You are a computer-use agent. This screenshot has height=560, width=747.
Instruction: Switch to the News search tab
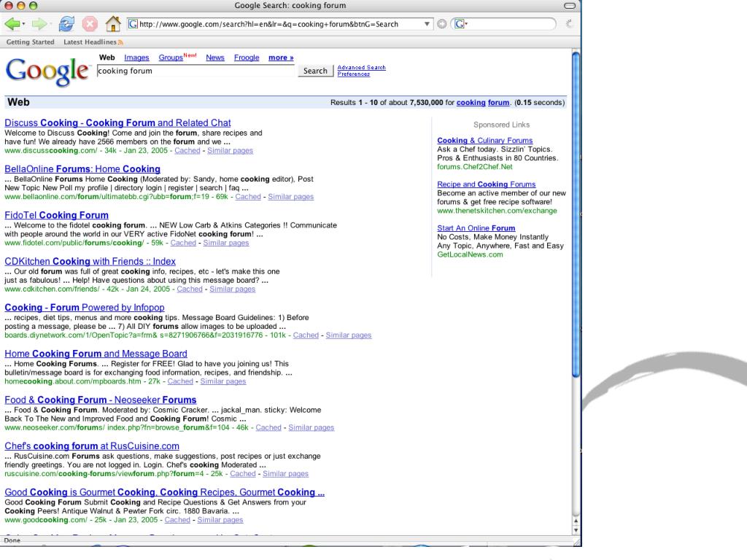coord(215,58)
